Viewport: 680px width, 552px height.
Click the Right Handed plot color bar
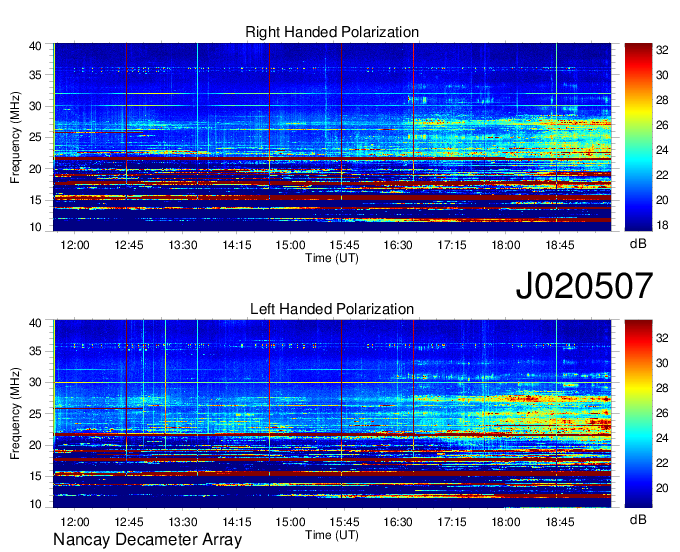point(638,137)
